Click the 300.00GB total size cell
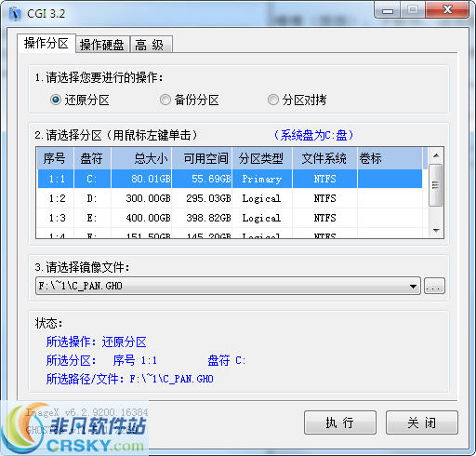 [141, 198]
